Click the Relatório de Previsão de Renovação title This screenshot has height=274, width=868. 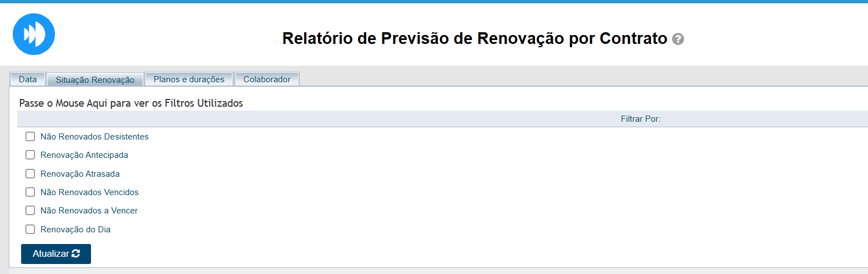click(475, 39)
